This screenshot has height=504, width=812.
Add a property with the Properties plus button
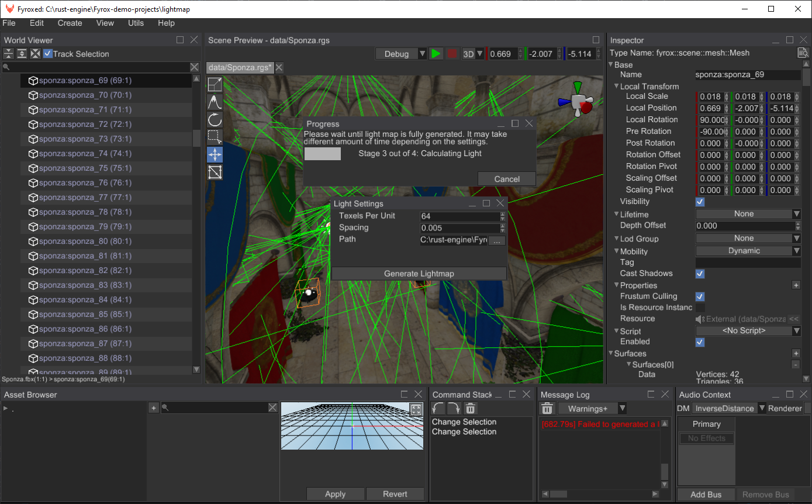pyautogui.click(x=796, y=285)
